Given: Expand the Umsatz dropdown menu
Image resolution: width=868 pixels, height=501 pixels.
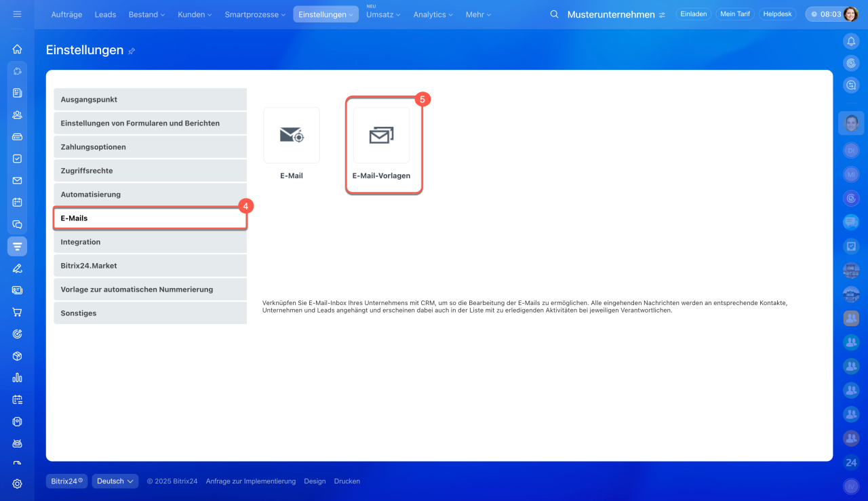Looking at the screenshot, I should [383, 14].
